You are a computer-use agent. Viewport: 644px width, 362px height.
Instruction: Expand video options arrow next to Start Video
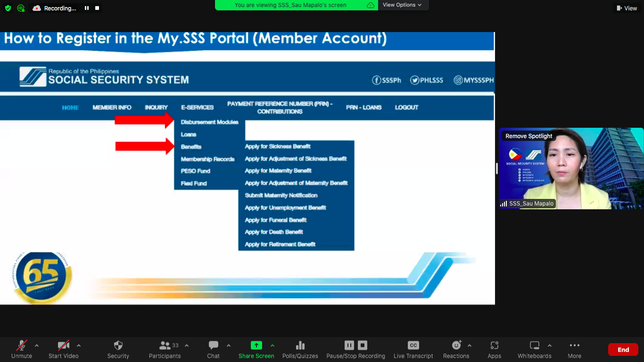[78, 346]
